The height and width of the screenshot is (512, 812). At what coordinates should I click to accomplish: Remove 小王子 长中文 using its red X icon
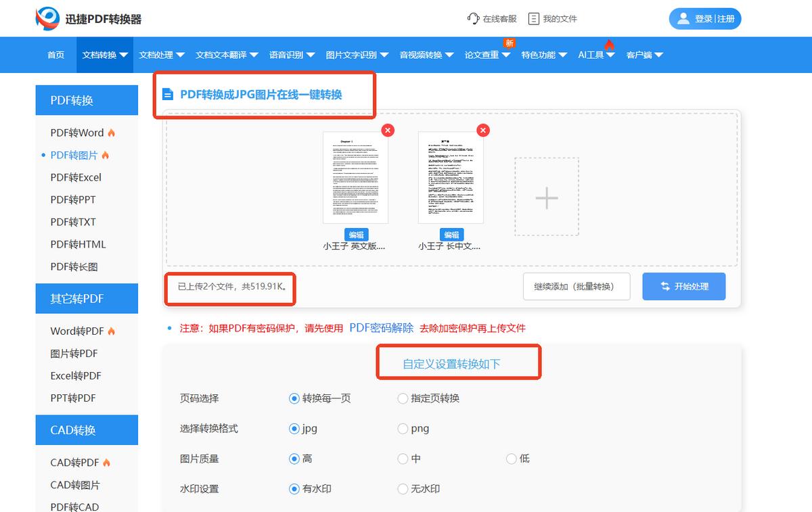tap(482, 130)
